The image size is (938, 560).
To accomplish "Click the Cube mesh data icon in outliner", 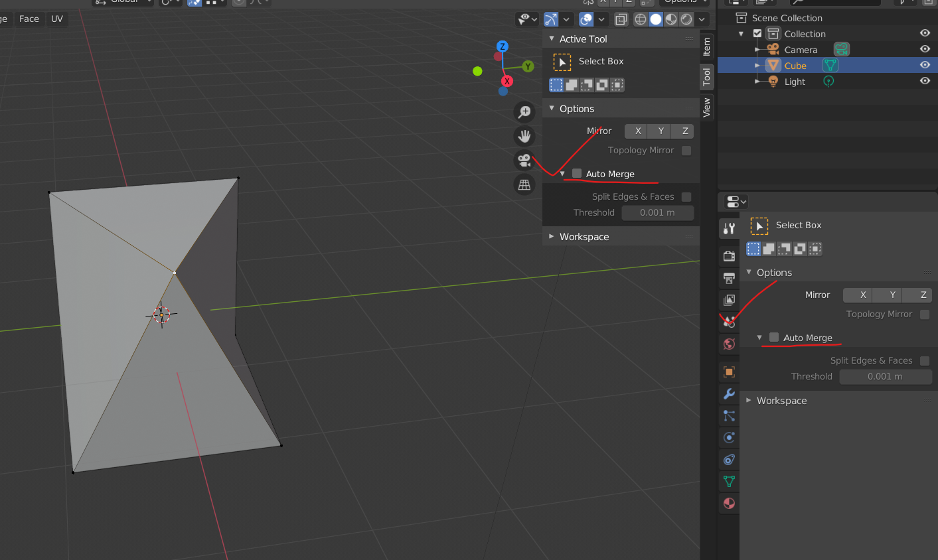I will 830,65.
